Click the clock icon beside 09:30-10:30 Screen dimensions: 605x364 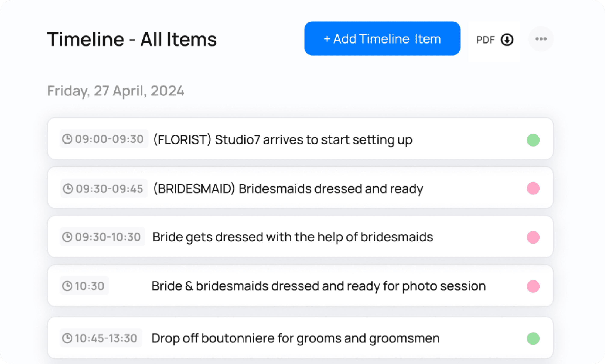(67, 237)
